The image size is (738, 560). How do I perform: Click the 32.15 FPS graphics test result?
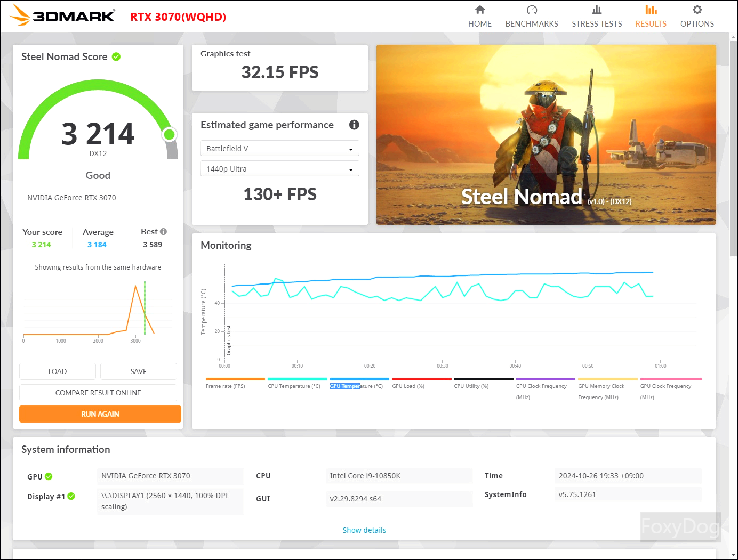tap(280, 72)
